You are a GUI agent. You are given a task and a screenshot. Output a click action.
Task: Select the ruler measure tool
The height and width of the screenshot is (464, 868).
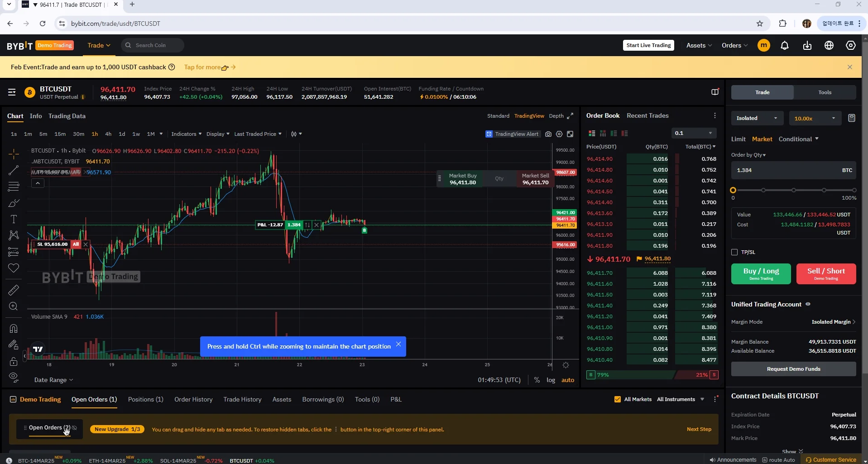14,290
